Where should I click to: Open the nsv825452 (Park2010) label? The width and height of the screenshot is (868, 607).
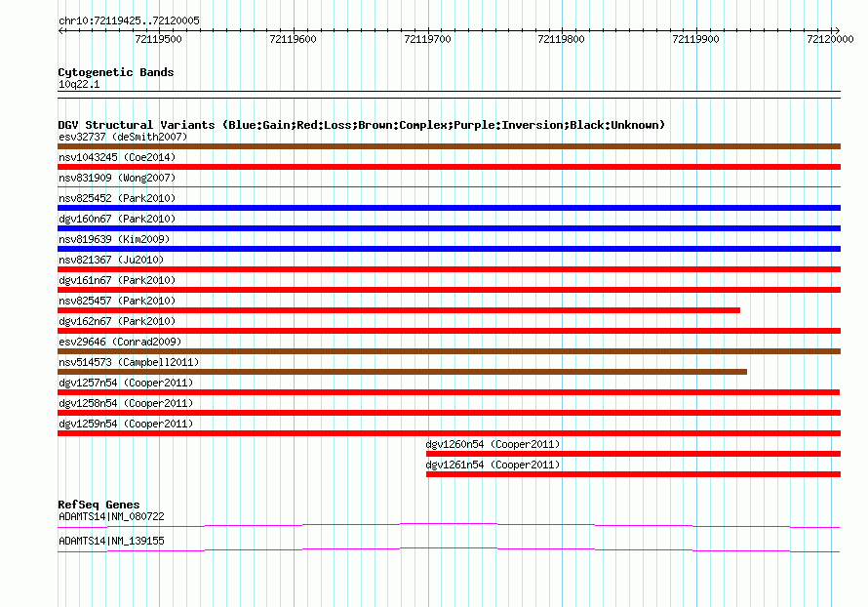(x=117, y=198)
